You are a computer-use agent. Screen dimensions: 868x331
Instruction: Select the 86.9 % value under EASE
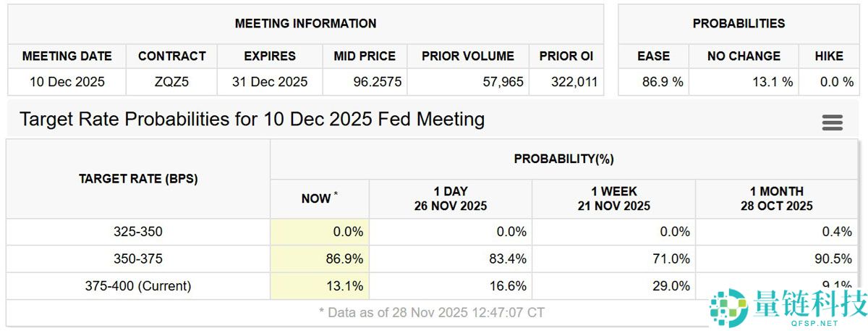pyautogui.click(x=662, y=82)
